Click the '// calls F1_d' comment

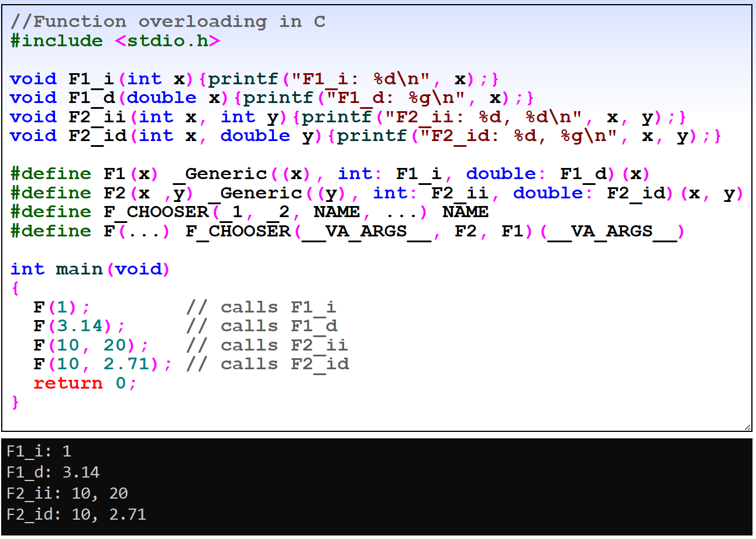tap(262, 326)
